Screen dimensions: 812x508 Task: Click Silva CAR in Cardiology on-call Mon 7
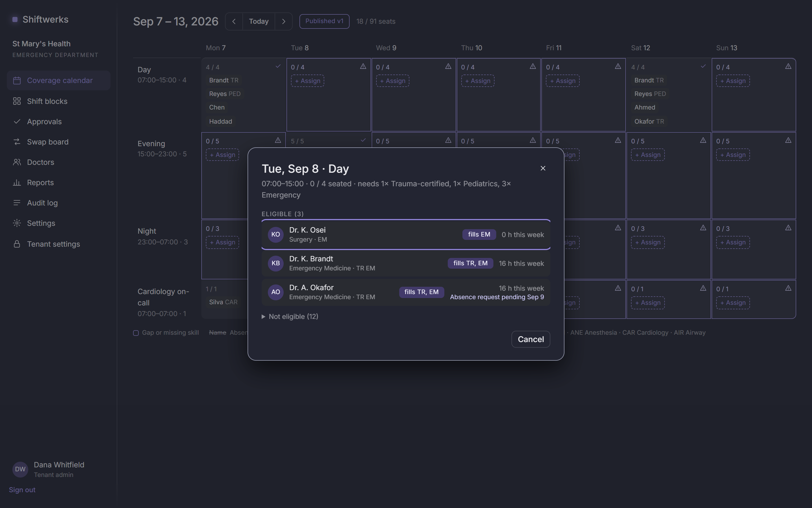tap(223, 302)
